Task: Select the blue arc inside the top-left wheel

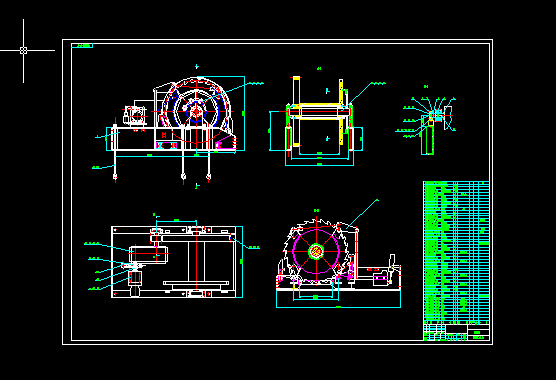Action: [196, 111]
